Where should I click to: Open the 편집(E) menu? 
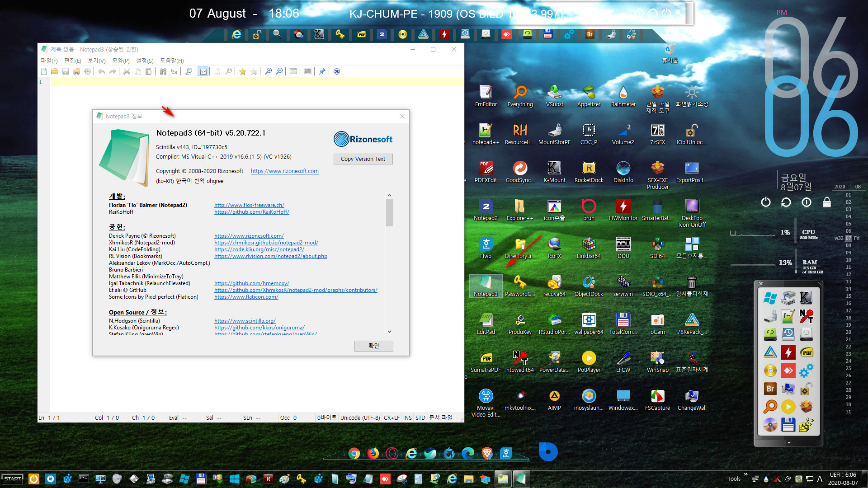click(x=73, y=61)
